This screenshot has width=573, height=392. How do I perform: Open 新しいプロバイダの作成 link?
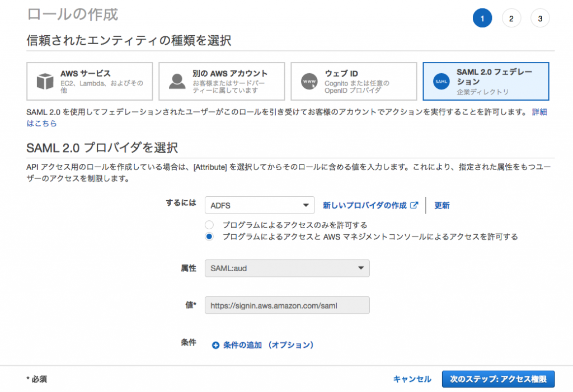(364, 205)
